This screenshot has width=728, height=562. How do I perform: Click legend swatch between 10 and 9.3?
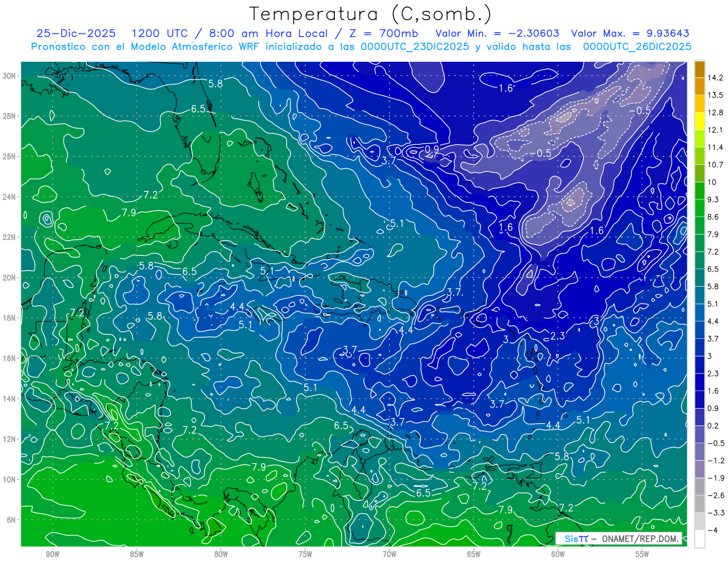coord(699,190)
